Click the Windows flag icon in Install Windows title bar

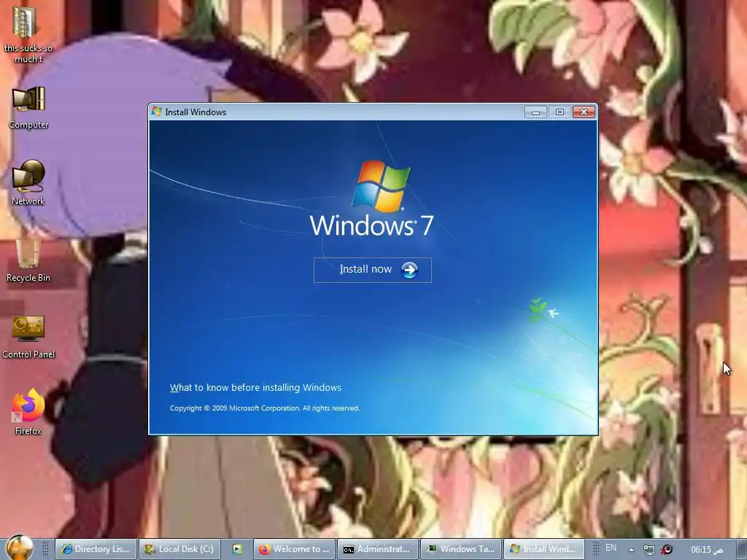click(x=156, y=112)
